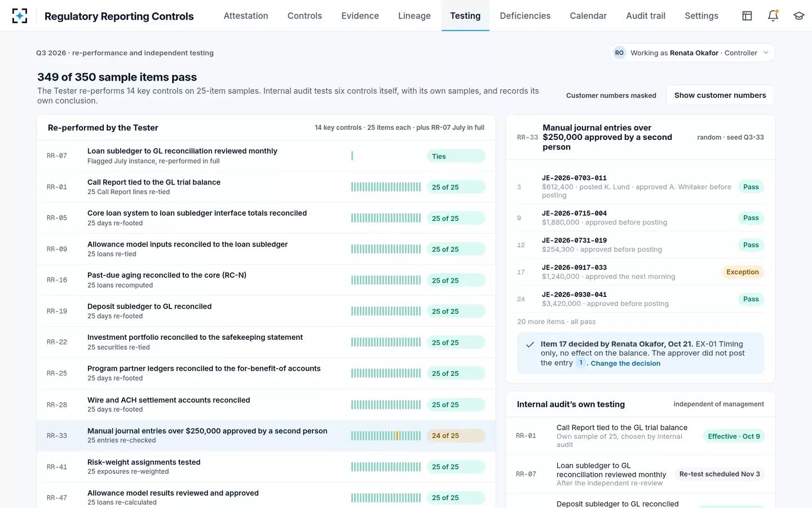
Task: View the Calendar tab
Action: click(x=588, y=16)
